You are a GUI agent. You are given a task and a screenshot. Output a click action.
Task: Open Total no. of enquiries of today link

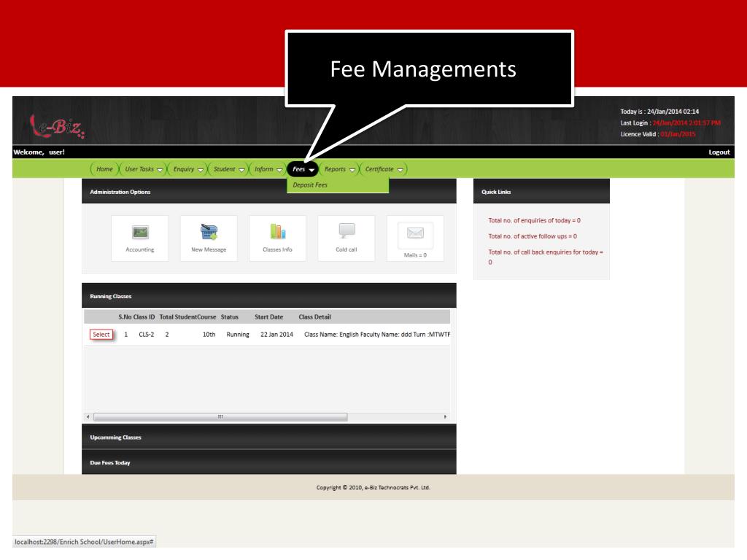(x=534, y=220)
